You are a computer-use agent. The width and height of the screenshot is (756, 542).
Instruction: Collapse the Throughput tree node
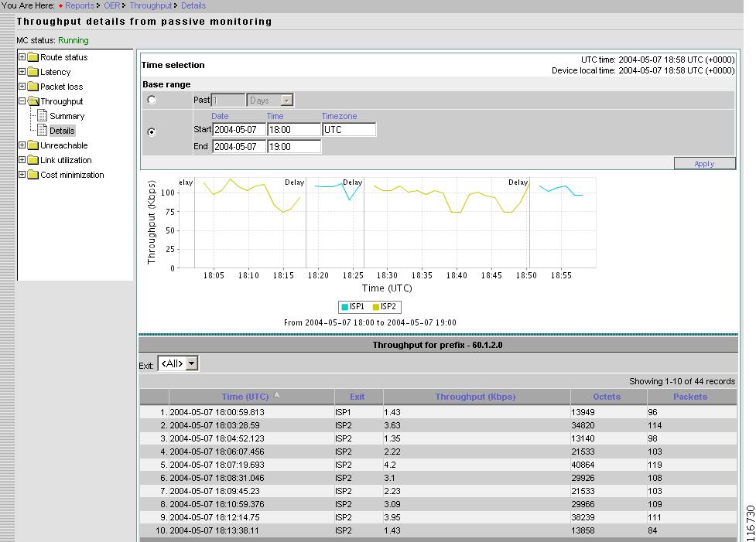coord(22,101)
